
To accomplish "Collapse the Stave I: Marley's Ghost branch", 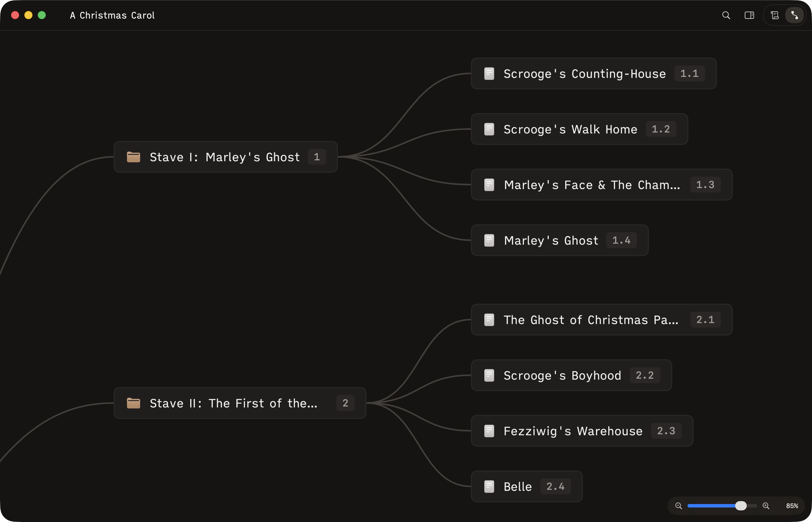I will pyautogui.click(x=225, y=157).
